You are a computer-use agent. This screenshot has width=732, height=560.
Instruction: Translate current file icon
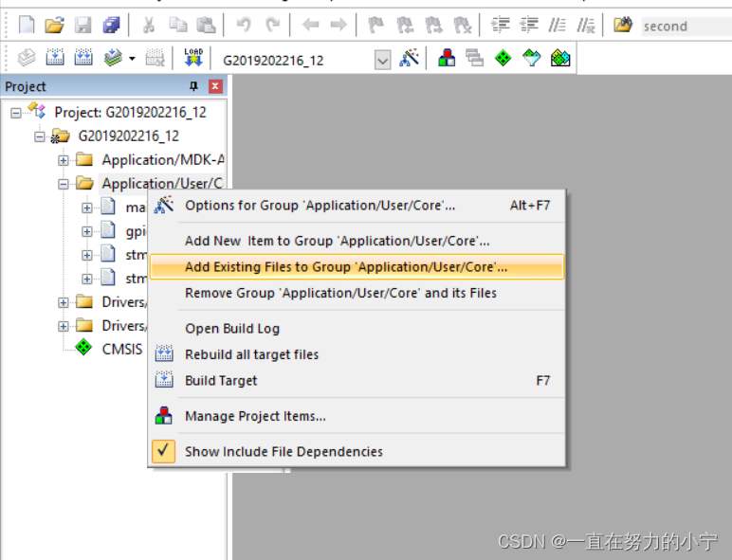[x=27, y=59]
